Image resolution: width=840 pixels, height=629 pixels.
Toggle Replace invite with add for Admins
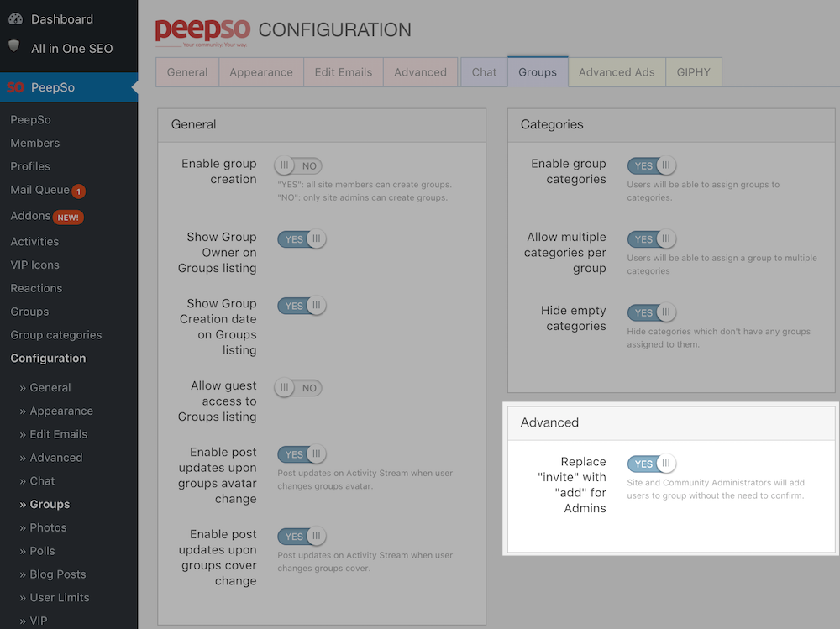(x=652, y=464)
